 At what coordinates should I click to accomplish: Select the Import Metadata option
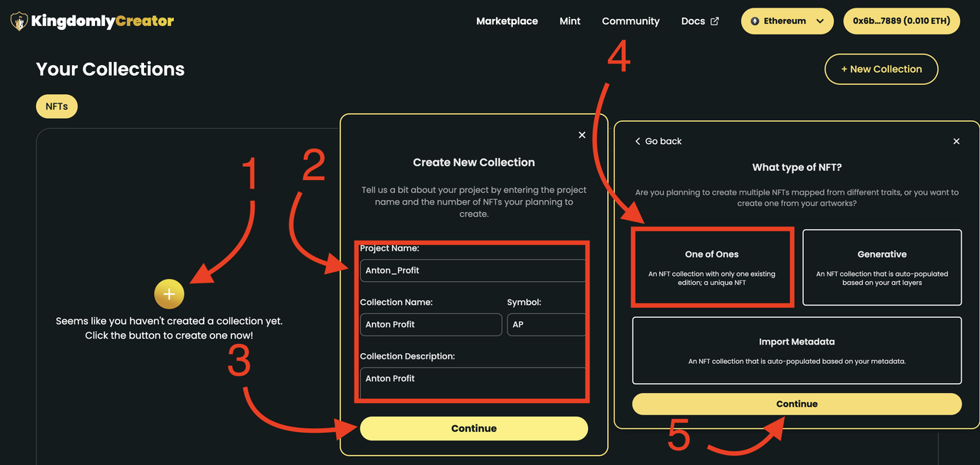(797, 351)
